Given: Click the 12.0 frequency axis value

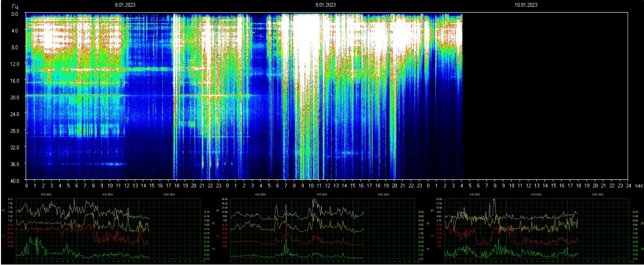Looking at the screenshot, I should [x=14, y=64].
